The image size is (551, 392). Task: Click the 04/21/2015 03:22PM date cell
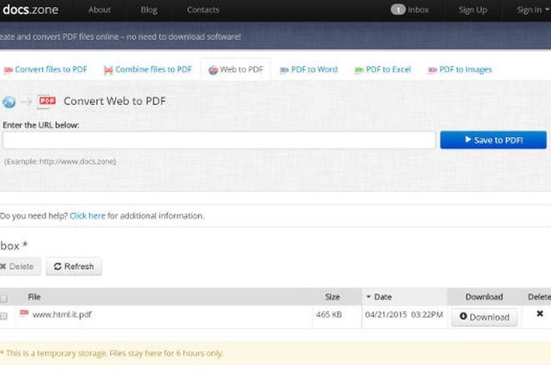pyautogui.click(x=404, y=314)
